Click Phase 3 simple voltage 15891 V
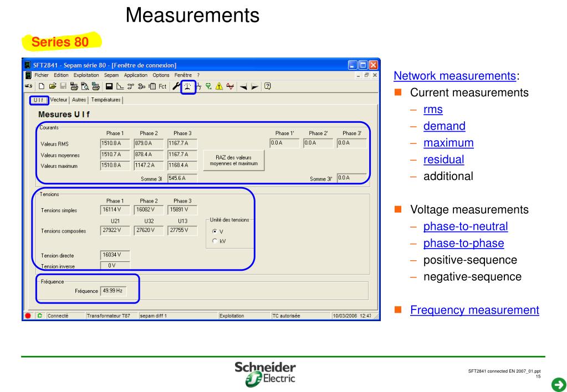567x392 pixels. click(182, 209)
